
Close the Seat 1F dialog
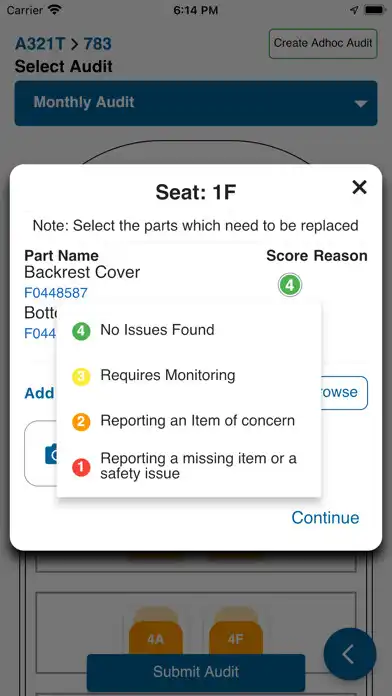pyautogui.click(x=359, y=187)
